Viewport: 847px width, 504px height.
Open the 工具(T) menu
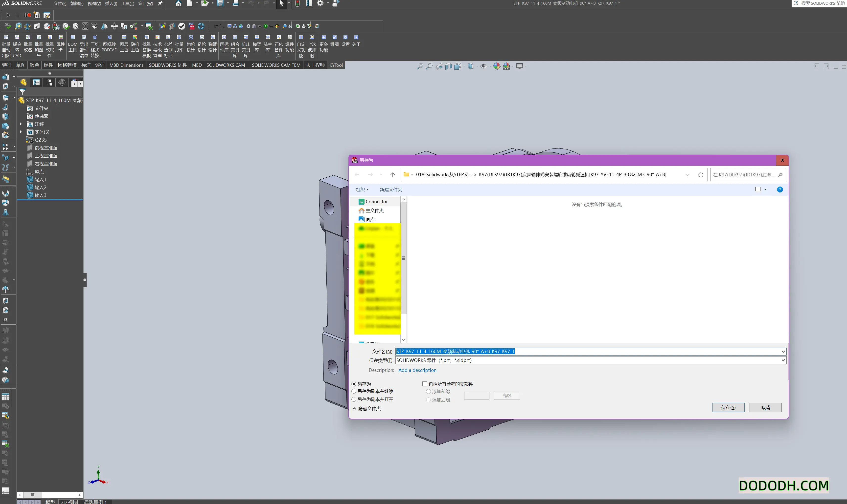point(127,3)
